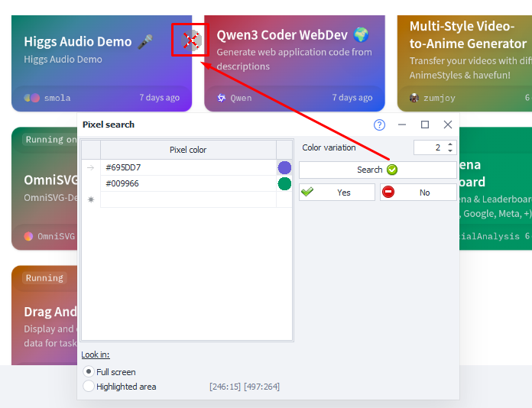Click the new row asterisk marker
Viewport: 532px width, 408px height.
(91, 199)
